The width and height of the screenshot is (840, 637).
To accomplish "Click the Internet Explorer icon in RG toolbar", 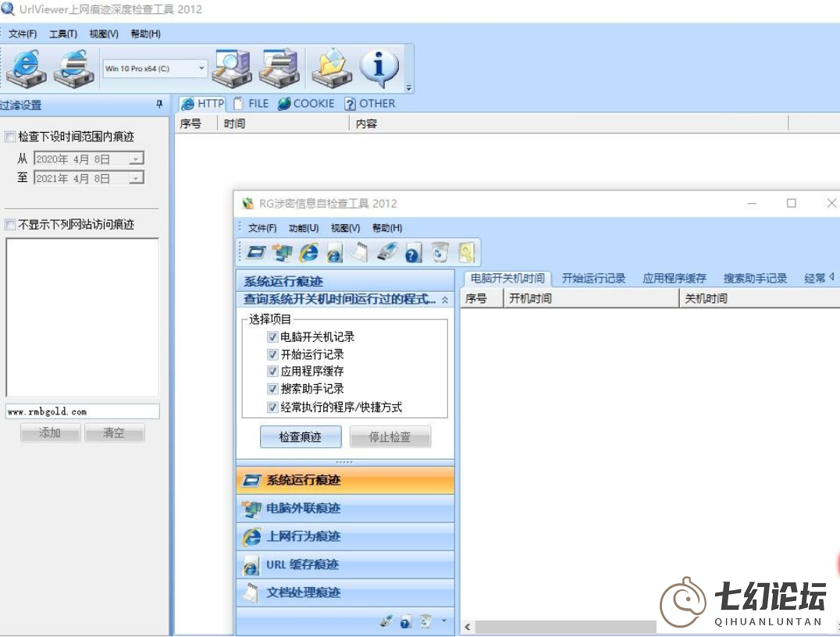I will tap(308, 252).
